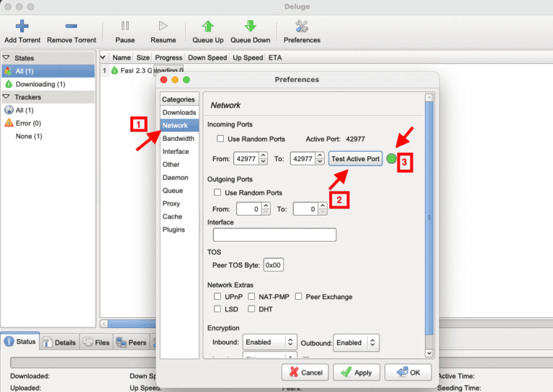553x392 pixels.
Task: Collapse the States section triangle
Action: [6, 58]
